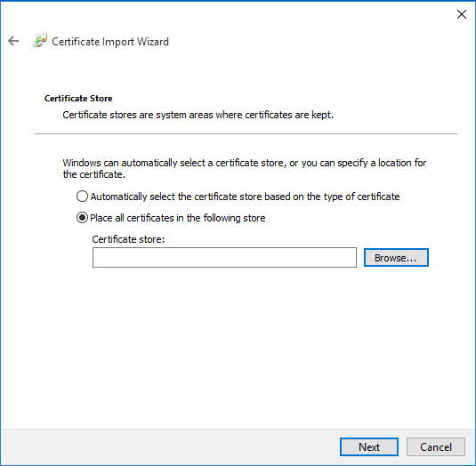Go back using the left arrow icon

pyautogui.click(x=13, y=41)
